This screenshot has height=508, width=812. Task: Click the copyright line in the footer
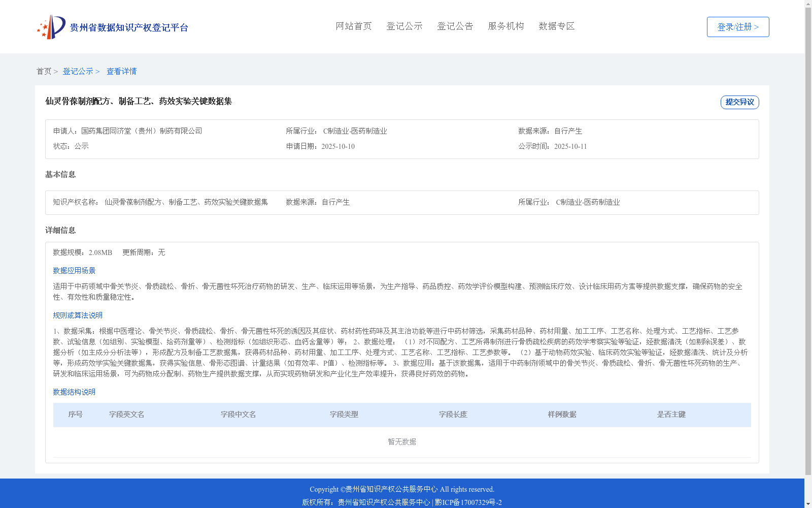(x=402, y=489)
